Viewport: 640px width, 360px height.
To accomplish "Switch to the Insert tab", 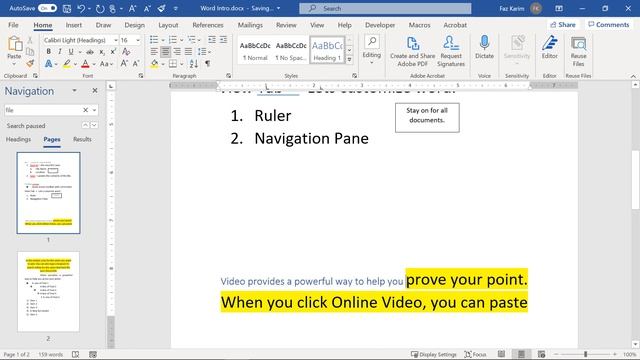I will coord(74,25).
